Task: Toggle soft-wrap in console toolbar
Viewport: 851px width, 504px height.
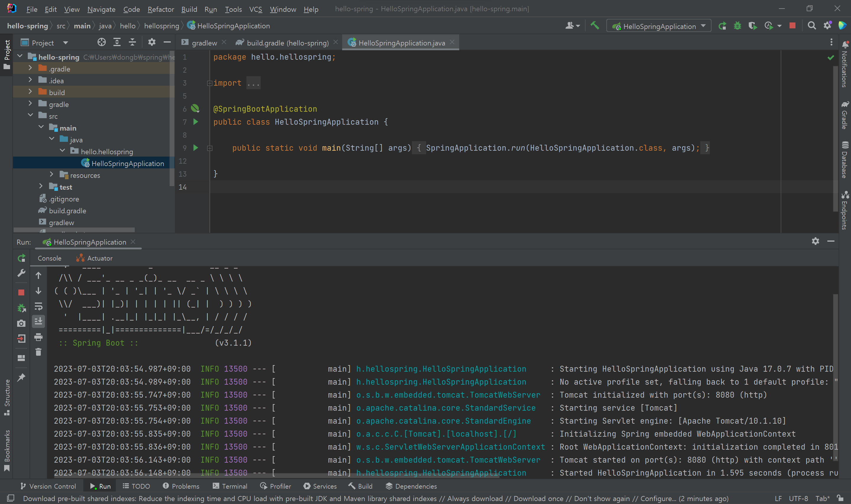Action: (38, 307)
